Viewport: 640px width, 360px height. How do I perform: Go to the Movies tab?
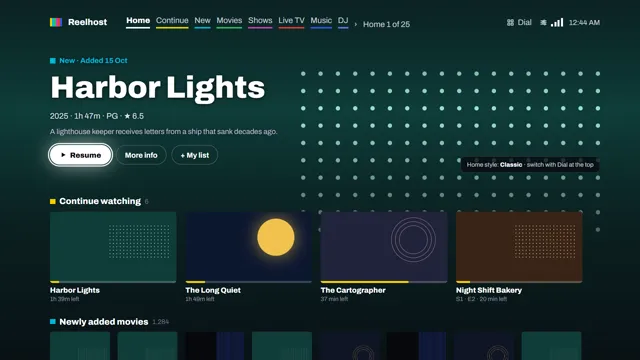click(x=229, y=21)
